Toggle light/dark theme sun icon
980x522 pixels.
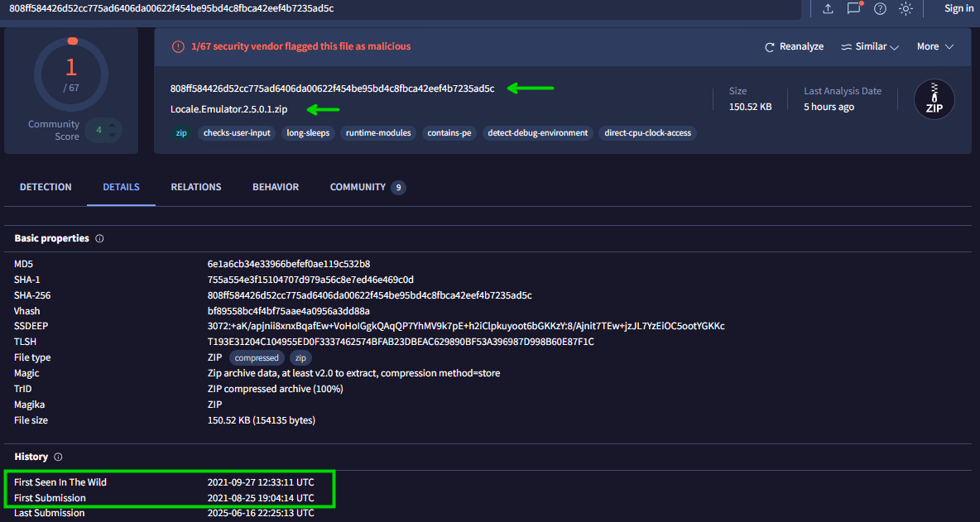tap(906, 8)
